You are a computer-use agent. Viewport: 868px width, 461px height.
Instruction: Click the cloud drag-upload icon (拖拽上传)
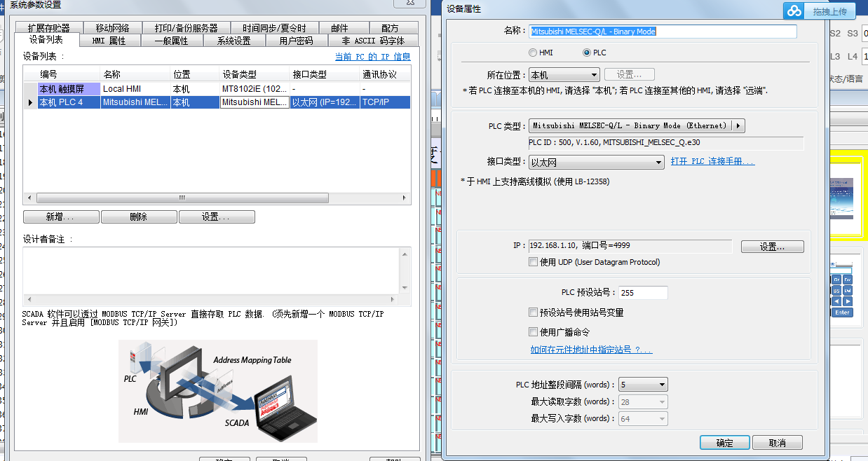click(794, 11)
